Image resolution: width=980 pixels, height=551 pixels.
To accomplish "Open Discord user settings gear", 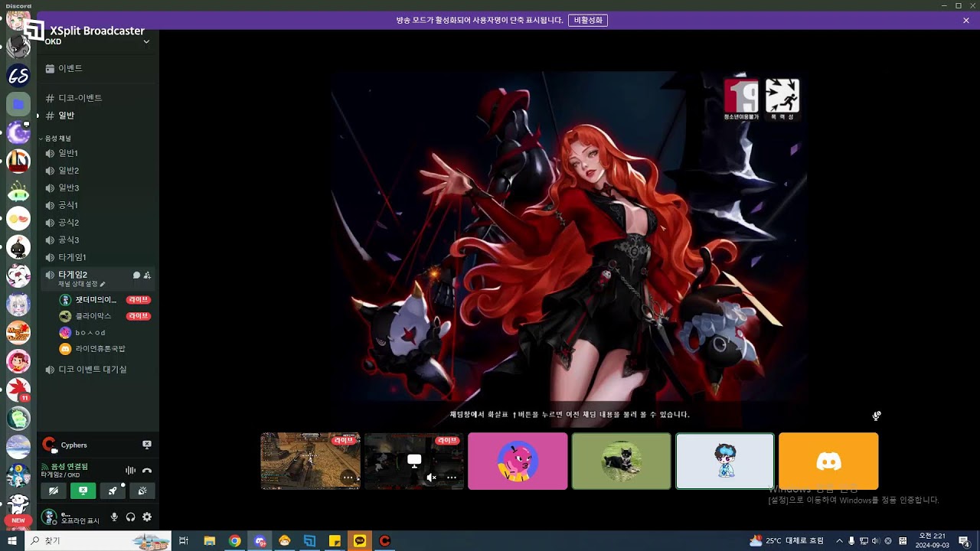I will [147, 517].
